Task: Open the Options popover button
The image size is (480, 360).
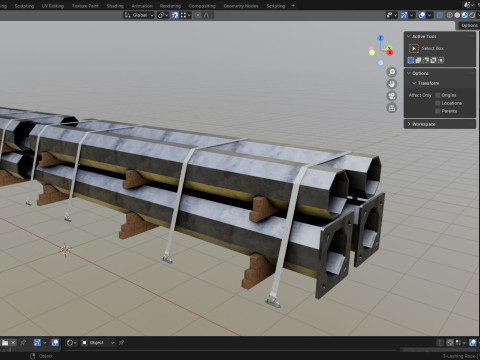Action: 469,26
